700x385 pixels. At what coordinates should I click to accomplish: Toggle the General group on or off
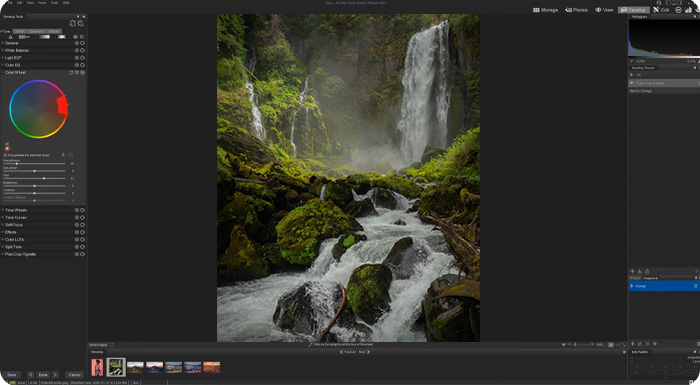[x=83, y=43]
